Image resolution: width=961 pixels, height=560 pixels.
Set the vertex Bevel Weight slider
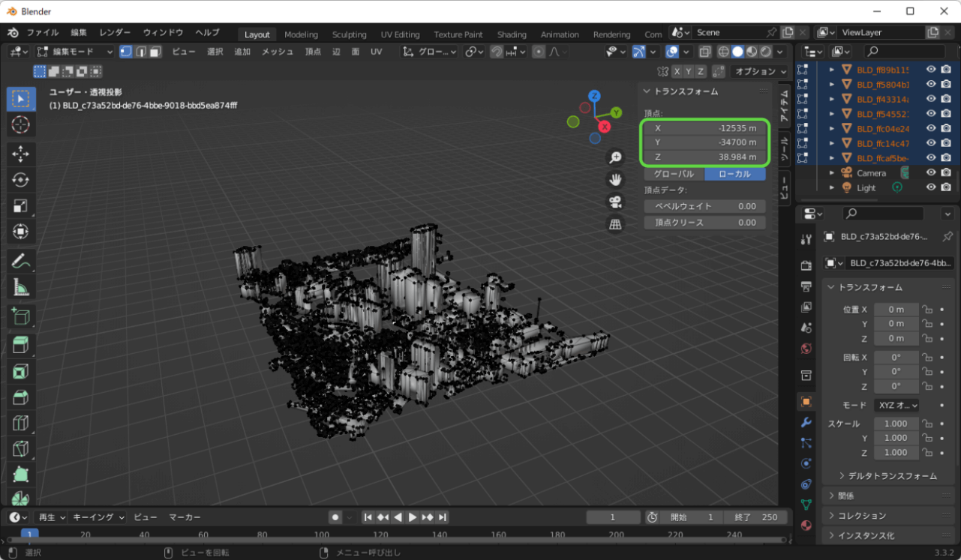click(x=704, y=205)
